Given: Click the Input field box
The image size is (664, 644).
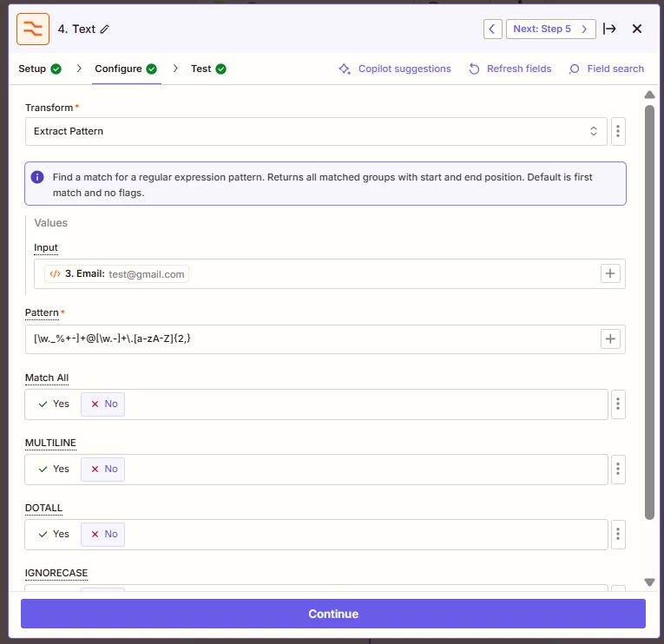Looking at the screenshot, I should pyautogui.click(x=330, y=274).
